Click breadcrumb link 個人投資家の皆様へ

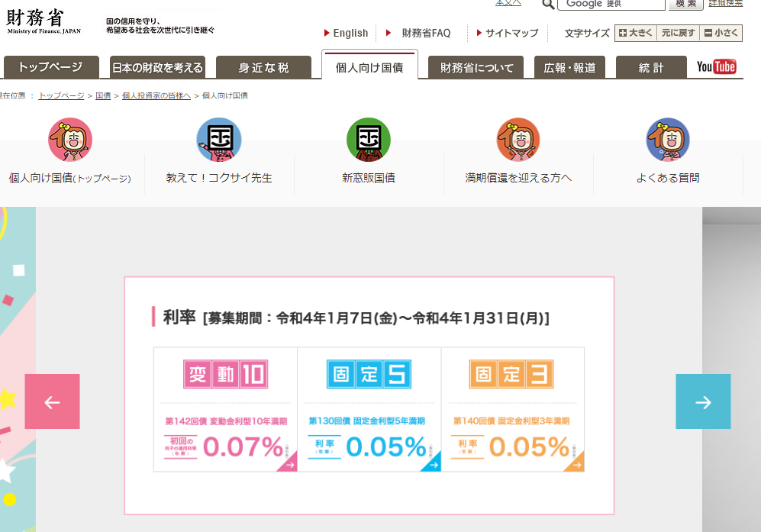tap(156, 95)
